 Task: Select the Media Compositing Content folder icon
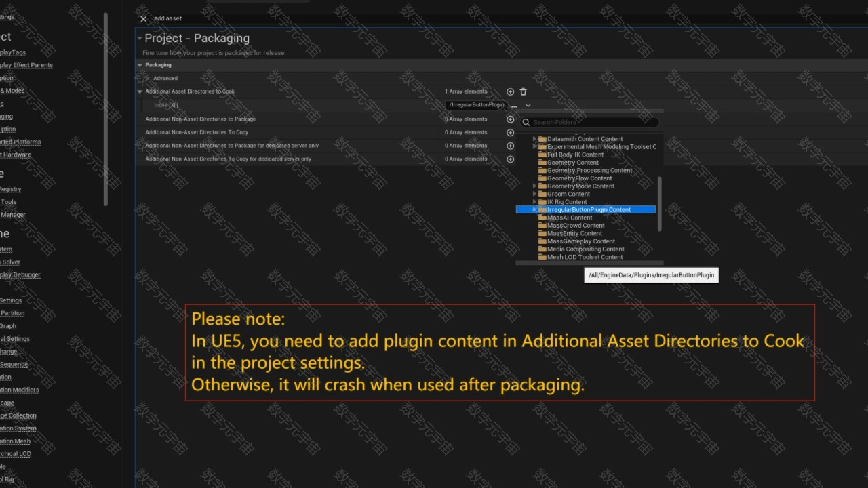point(542,249)
